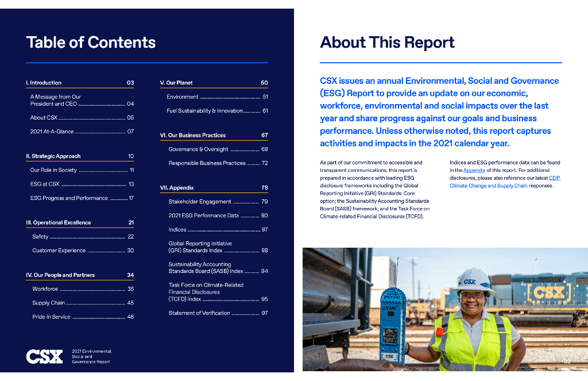
Task: Open VII. Appendix section heading
Action: tap(214, 188)
